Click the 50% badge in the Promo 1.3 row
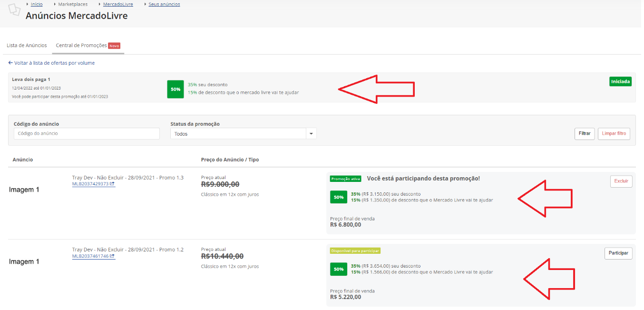 (339, 197)
